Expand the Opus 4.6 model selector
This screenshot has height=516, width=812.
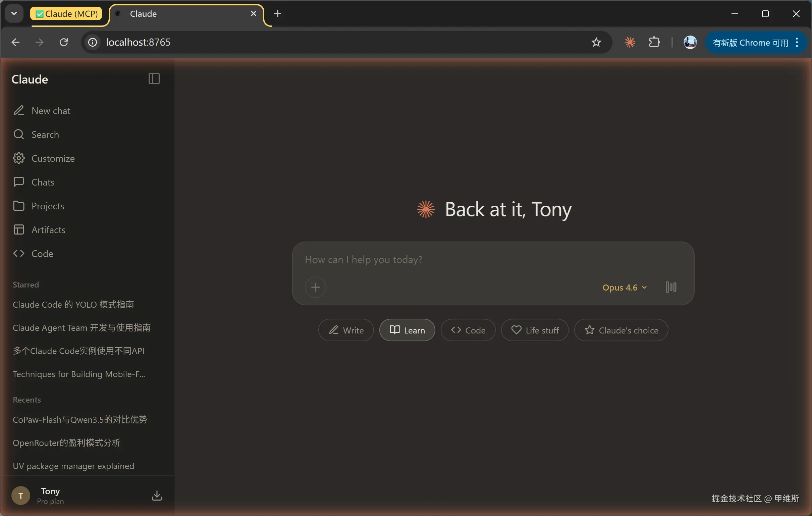click(624, 287)
